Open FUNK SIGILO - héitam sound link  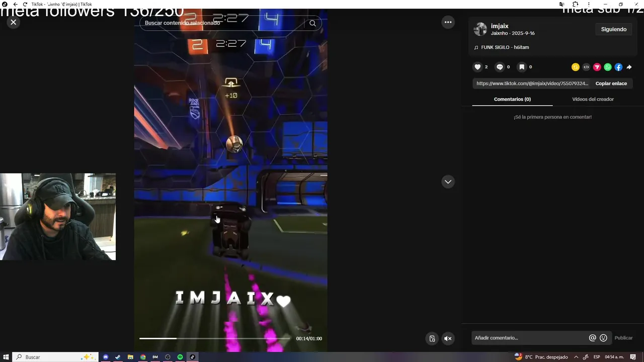point(505,47)
